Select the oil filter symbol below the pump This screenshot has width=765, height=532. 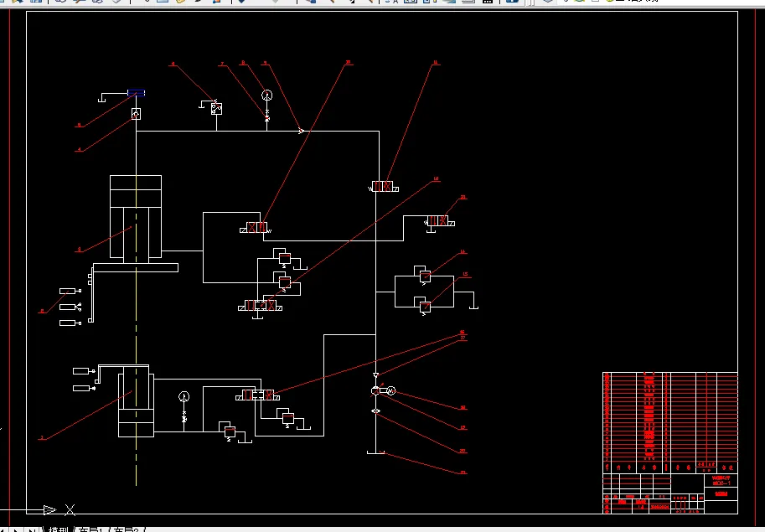coord(375,411)
